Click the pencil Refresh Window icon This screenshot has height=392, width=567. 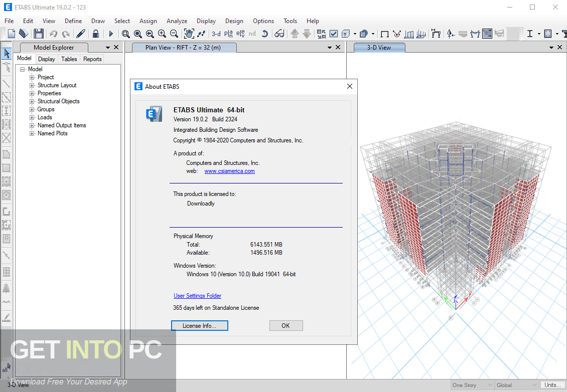(x=81, y=34)
